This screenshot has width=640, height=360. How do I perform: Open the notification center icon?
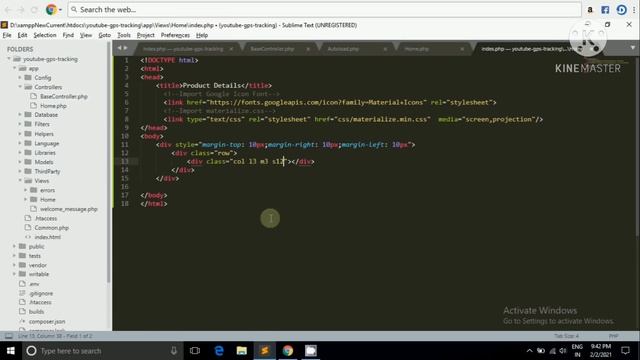coord(625,351)
